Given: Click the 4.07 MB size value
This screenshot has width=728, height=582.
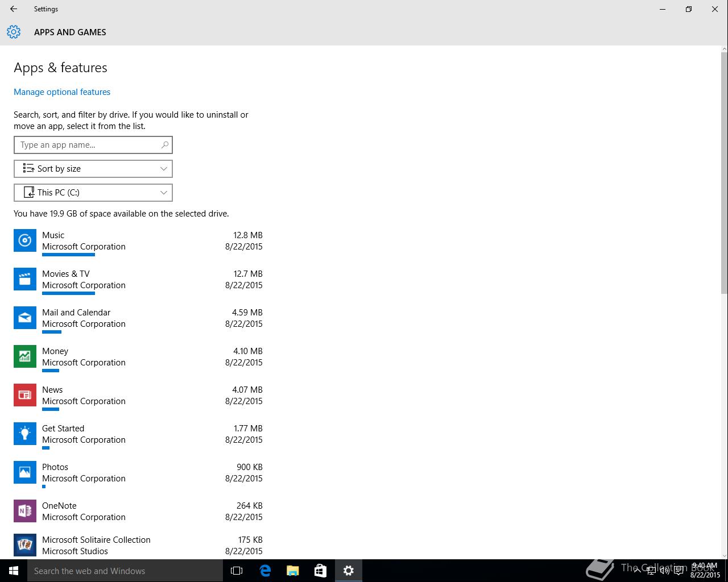Looking at the screenshot, I should click(247, 390).
